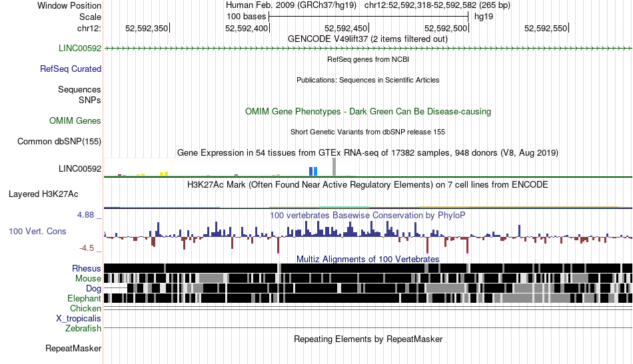Click the Human Feb. 2009 (GRCh37/hg19) assembly text
633x364 pixels.
(291, 5)
